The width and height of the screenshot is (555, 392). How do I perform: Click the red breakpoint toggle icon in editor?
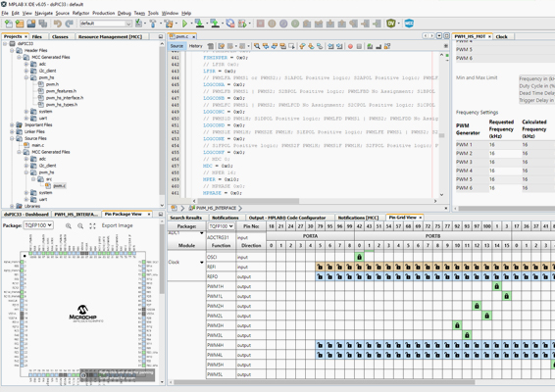(350, 46)
